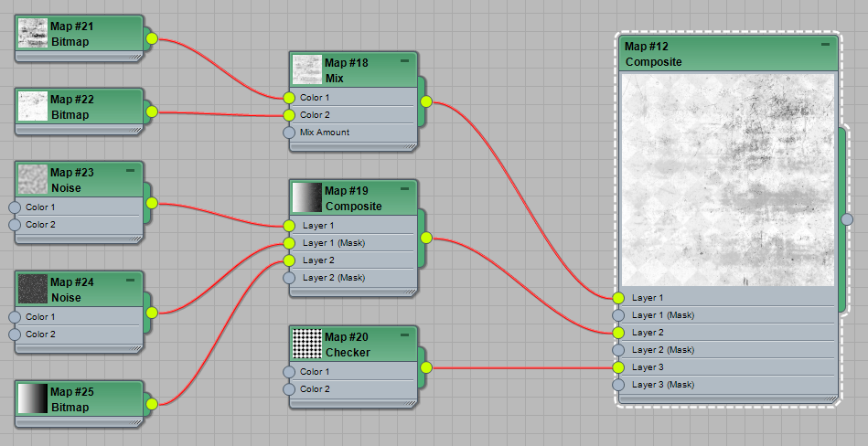Collapse the Map #20 Checker node
This screenshot has width=868, height=446.
pos(404,335)
